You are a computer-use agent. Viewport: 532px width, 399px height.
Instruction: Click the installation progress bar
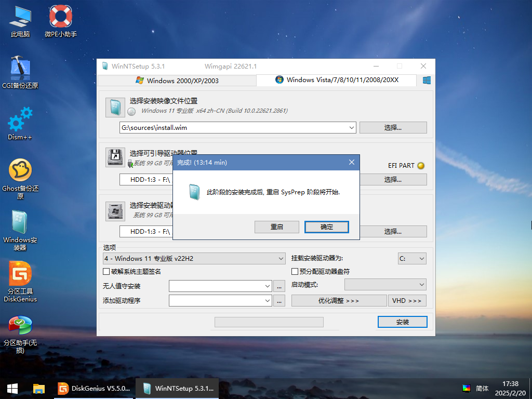click(x=269, y=322)
